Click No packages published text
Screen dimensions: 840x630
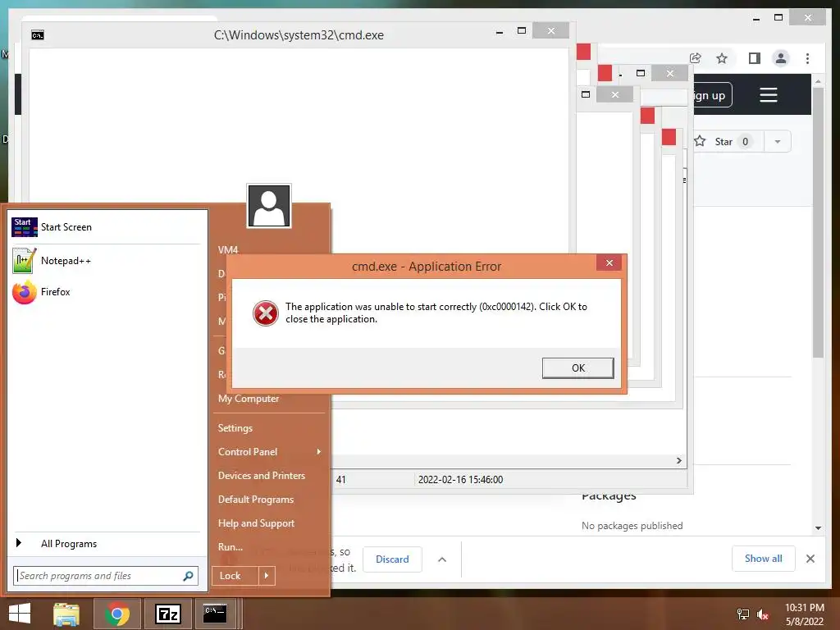click(632, 526)
